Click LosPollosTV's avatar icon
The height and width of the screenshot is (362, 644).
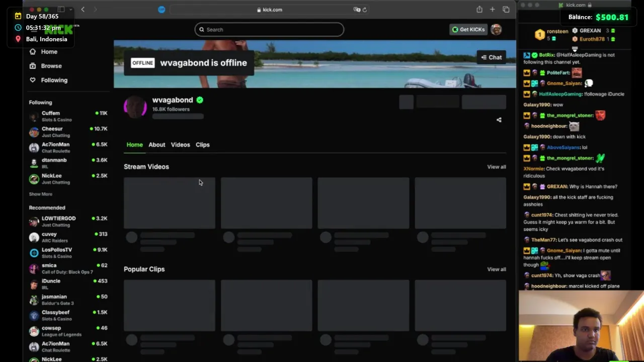(x=34, y=253)
